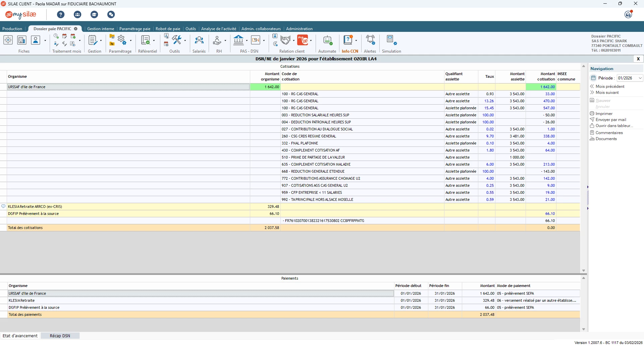Screen dimensions: 644x346
Task: Click the DSN icon in toolbar
Action: coord(256,40)
